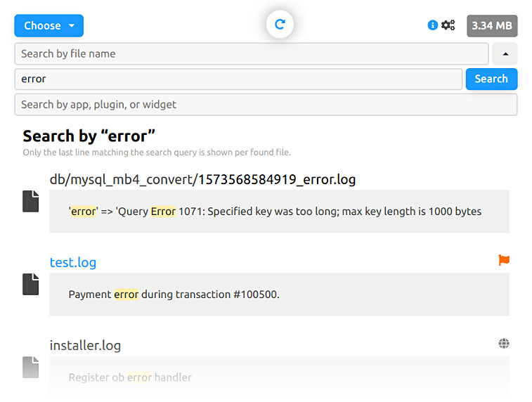Screen dimensions: 532x402
Task: Open the installer.log file title
Action: [85, 345]
